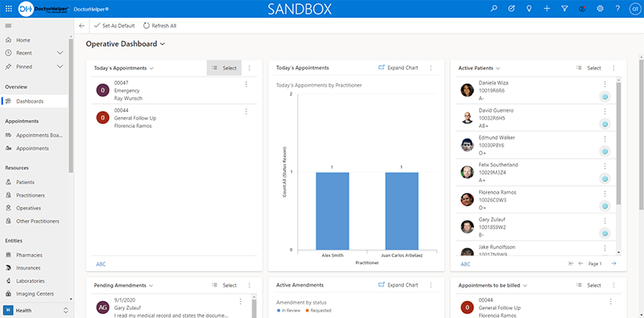
Task: Open Dashboards in sidebar
Action: [34, 101]
